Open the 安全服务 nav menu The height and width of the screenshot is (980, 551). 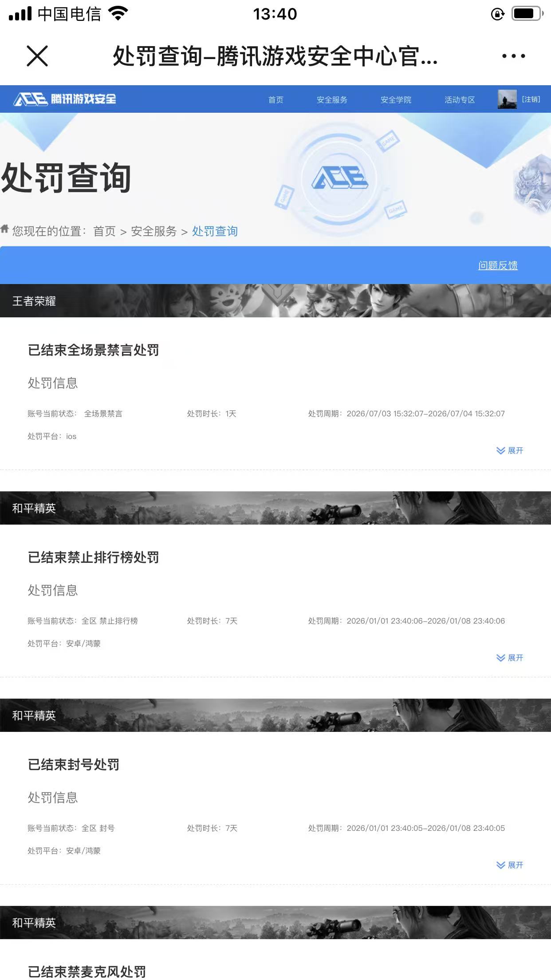(x=332, y=99)
